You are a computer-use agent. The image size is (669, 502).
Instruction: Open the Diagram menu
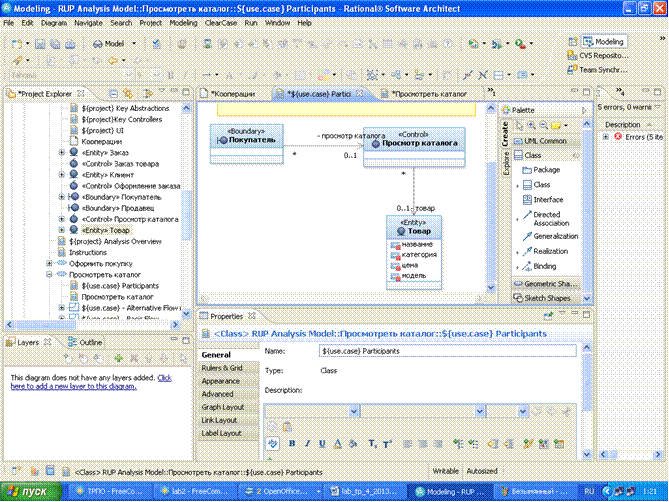click(x=54, y=21)
